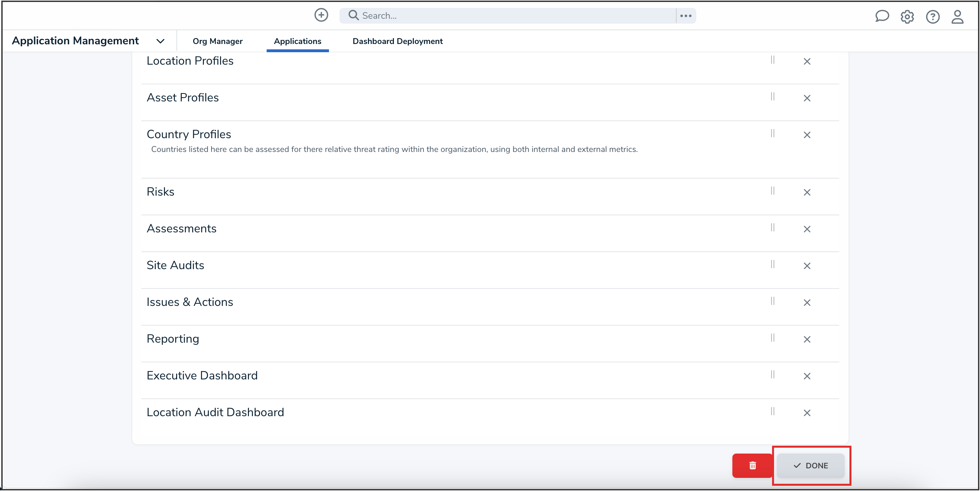Open search options ellipsis menu

tap(685, 16)
